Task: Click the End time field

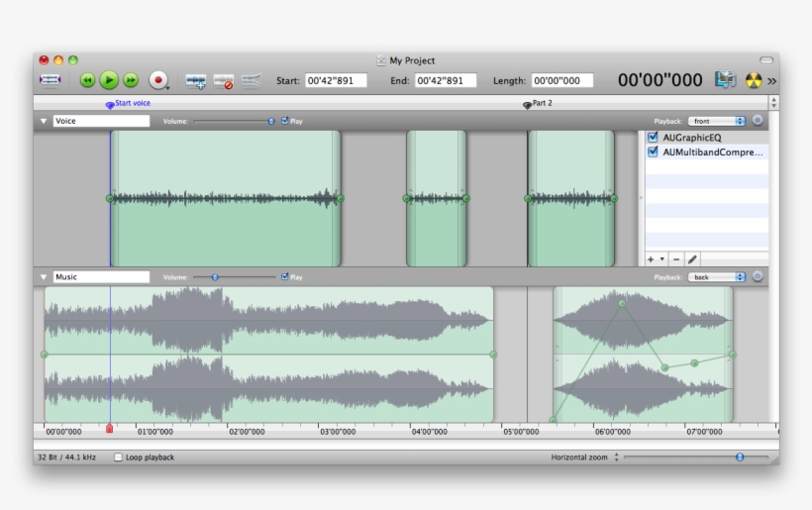Action: [446, 81]
